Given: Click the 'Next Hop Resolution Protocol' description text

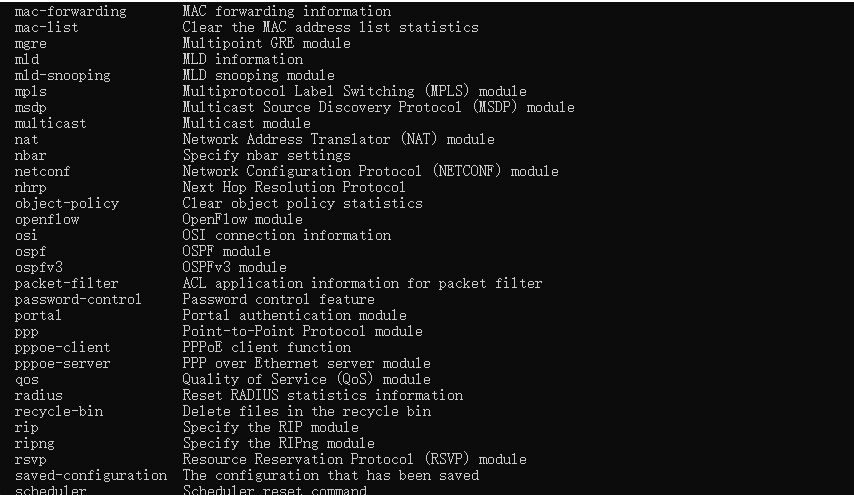Looking at the screenshot, I should pos(294,188).
